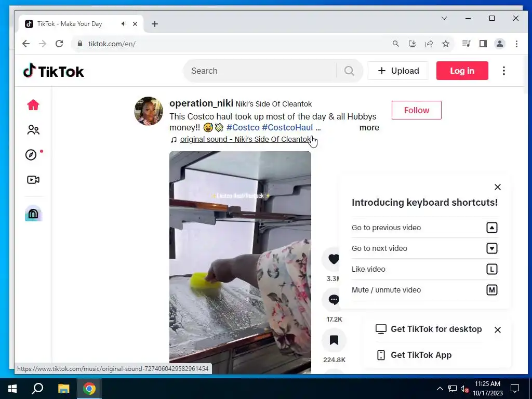This screenshot has height=399, width=532.
Task: Close the Get TikTok for desktop panel
Action: pyautogui.click(x=497, y=330)
